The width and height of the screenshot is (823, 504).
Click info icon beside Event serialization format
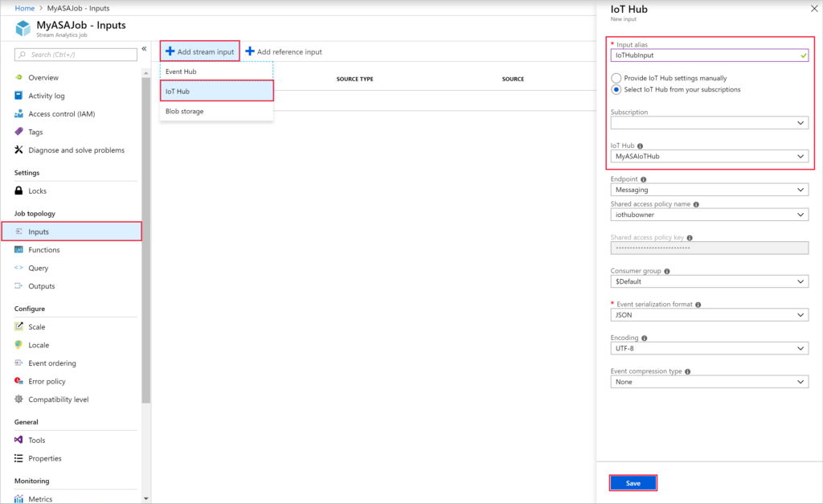[698, 305]
